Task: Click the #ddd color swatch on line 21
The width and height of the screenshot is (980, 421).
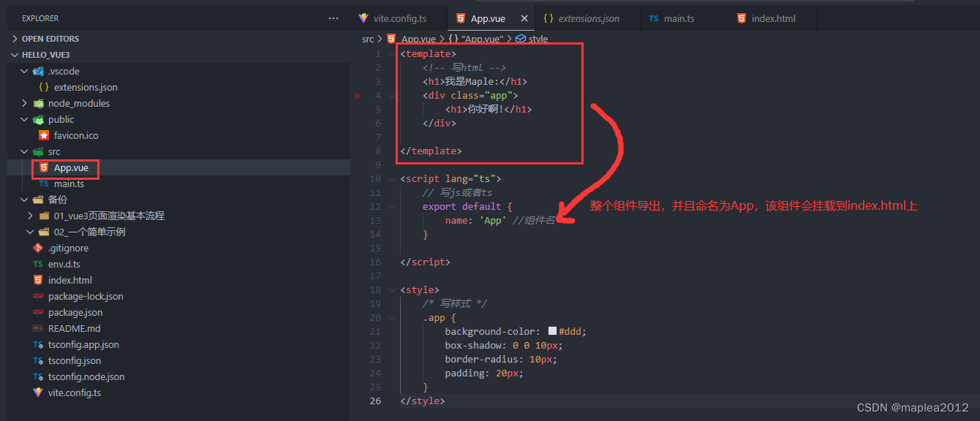Action: click(551, 331)
